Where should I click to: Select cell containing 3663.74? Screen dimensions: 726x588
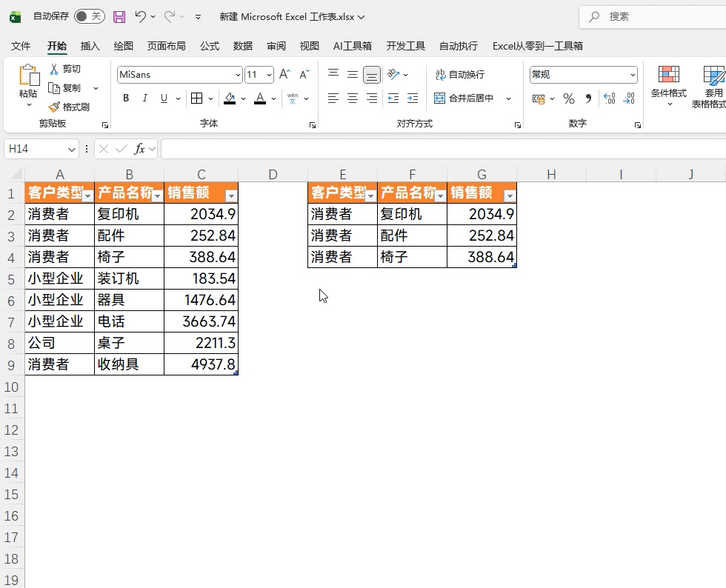pyautogui.click(x=201, y=321)
